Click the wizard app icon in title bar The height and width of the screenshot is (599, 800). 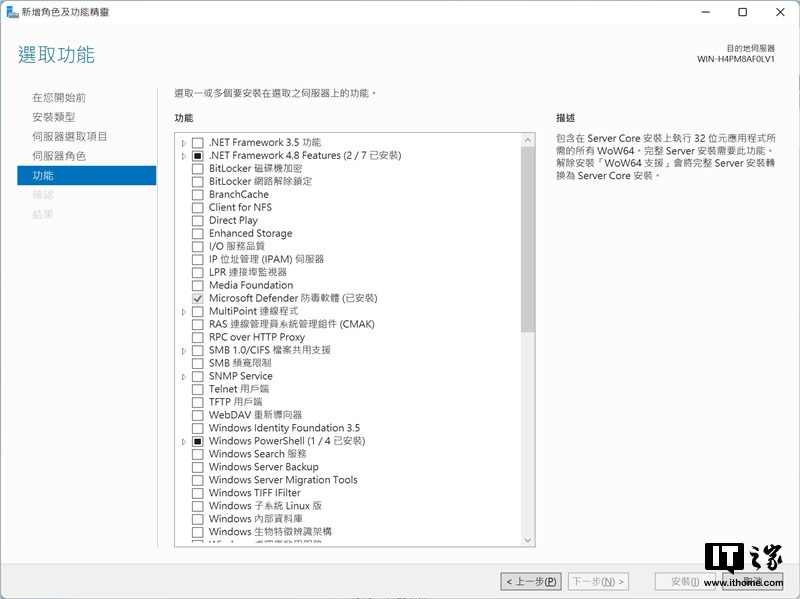(12, 12)
